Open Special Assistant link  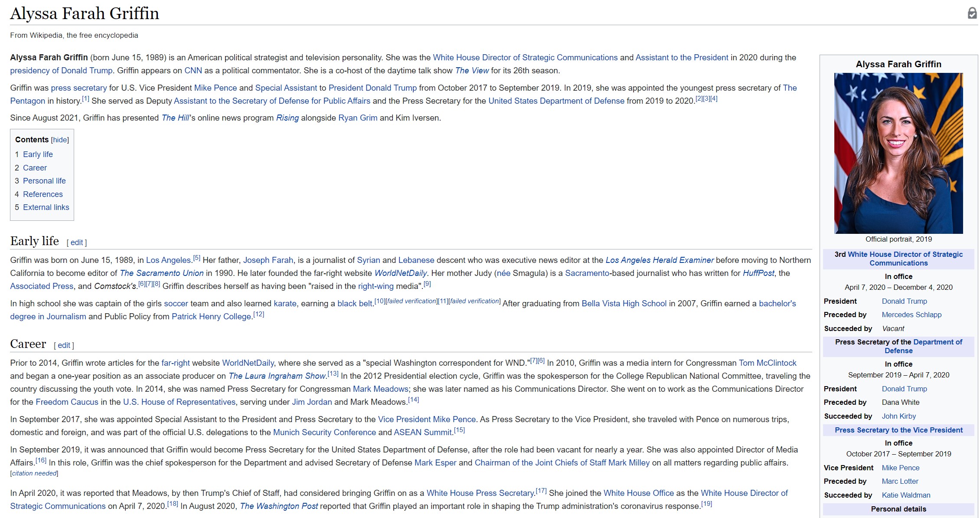point(286,88)
